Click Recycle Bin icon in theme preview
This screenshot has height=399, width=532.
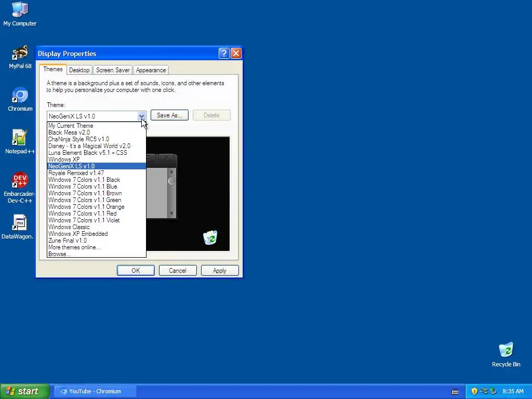tap(210, 237)
